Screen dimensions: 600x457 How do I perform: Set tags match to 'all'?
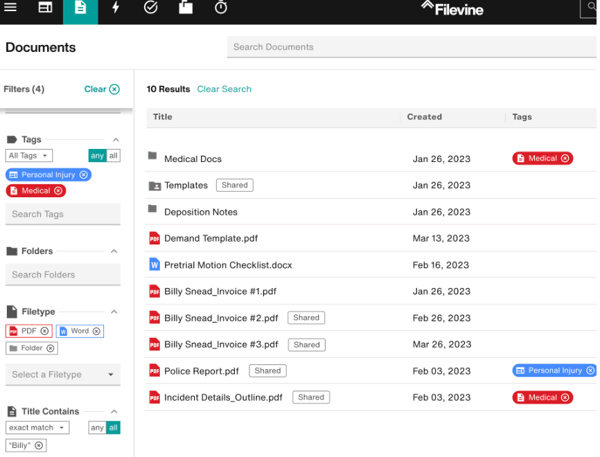click(113, 156)
